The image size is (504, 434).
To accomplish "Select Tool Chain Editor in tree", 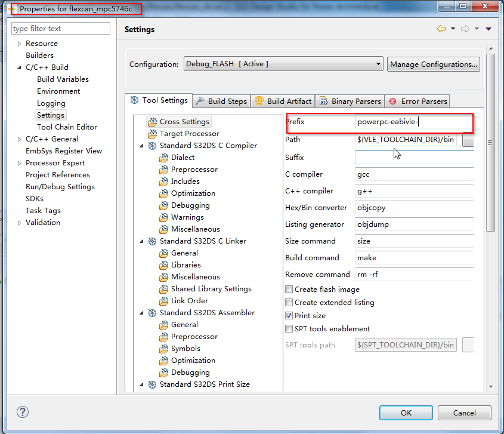I will tap(67, 127).
